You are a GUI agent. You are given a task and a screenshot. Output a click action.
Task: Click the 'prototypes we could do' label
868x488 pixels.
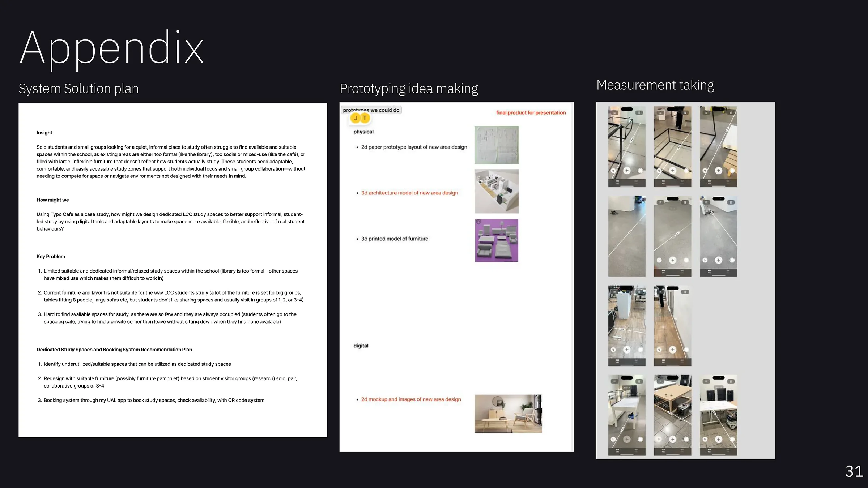point(371,110)
